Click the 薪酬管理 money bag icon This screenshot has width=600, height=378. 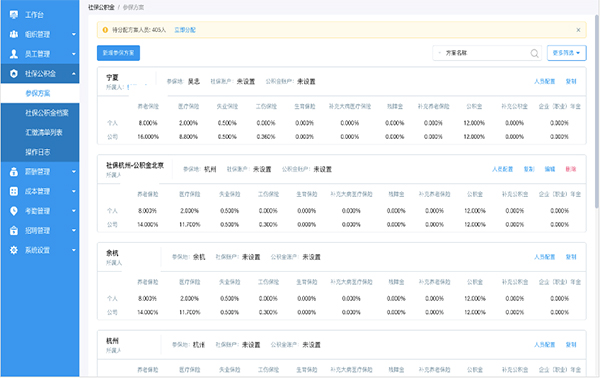14,172
